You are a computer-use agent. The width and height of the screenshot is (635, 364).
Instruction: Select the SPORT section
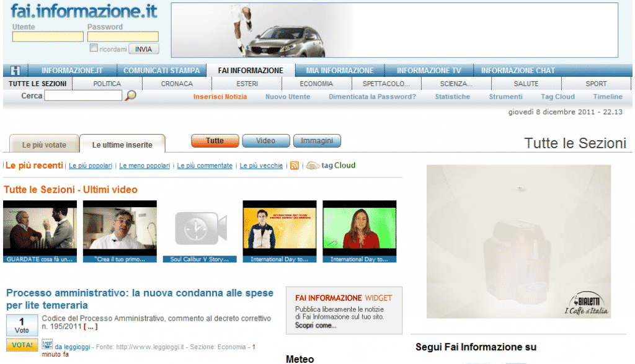pos(596,84)
